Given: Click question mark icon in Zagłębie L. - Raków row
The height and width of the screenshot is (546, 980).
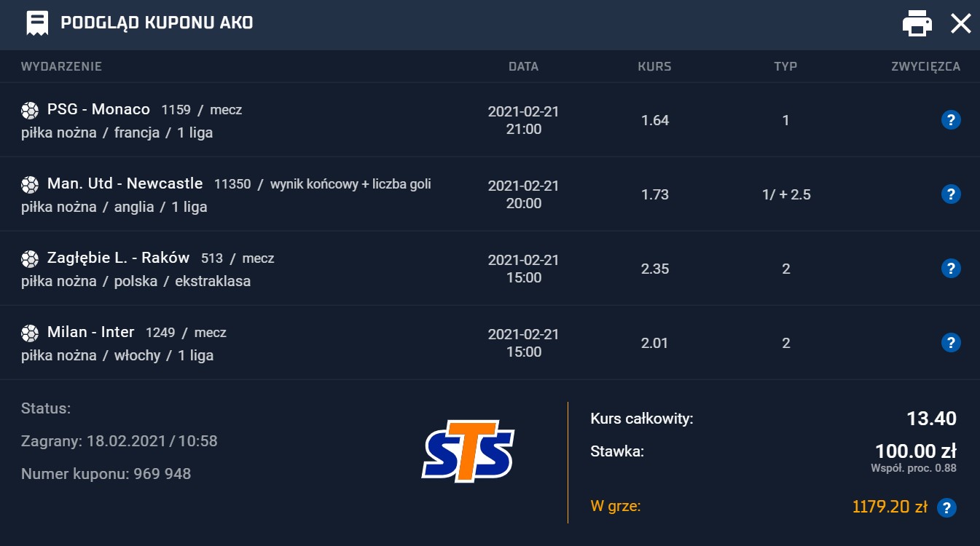Looking at the screenshot, I should point(950,269).
